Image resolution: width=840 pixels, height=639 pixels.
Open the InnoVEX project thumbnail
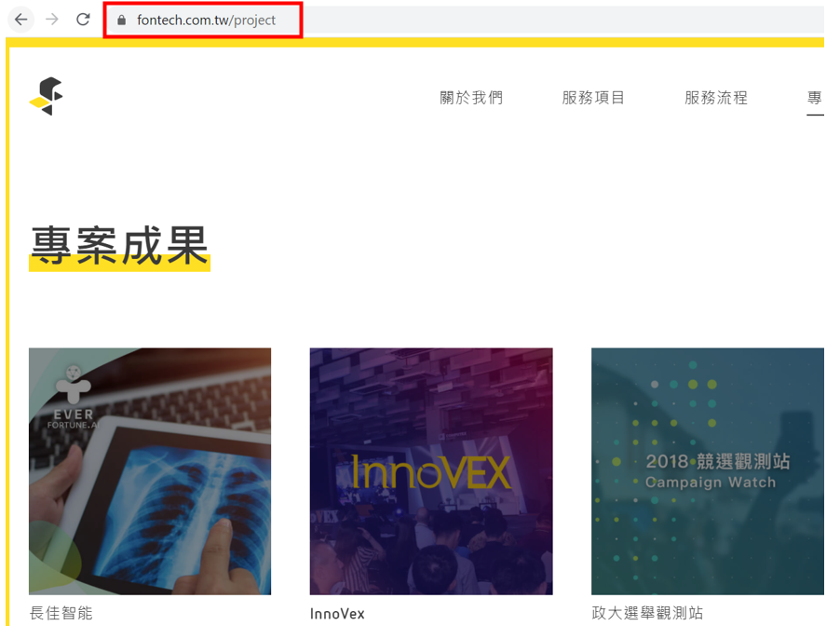click(x=431, y=471)
